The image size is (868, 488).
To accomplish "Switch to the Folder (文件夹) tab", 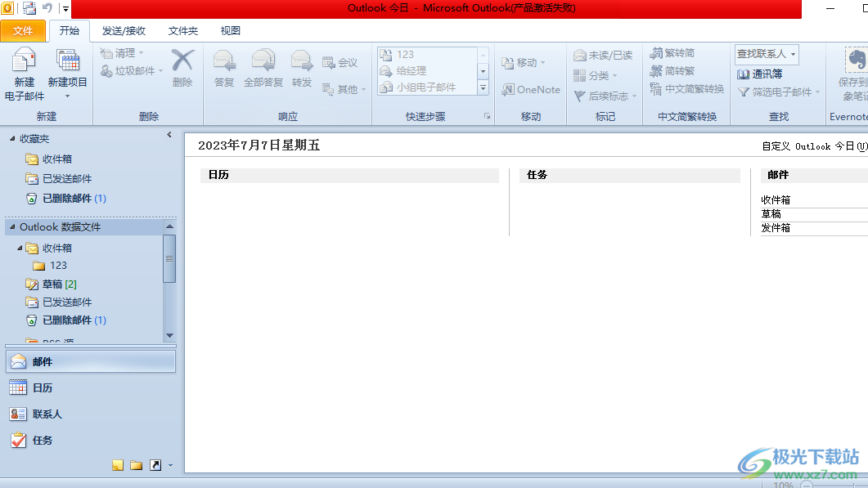I will pyautogui.click(x=183, y=31).
